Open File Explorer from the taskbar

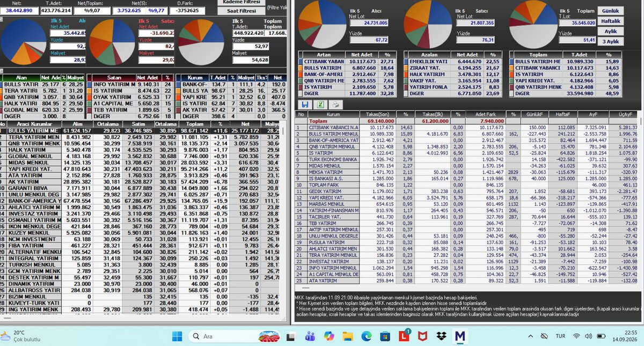click(347, 336)
